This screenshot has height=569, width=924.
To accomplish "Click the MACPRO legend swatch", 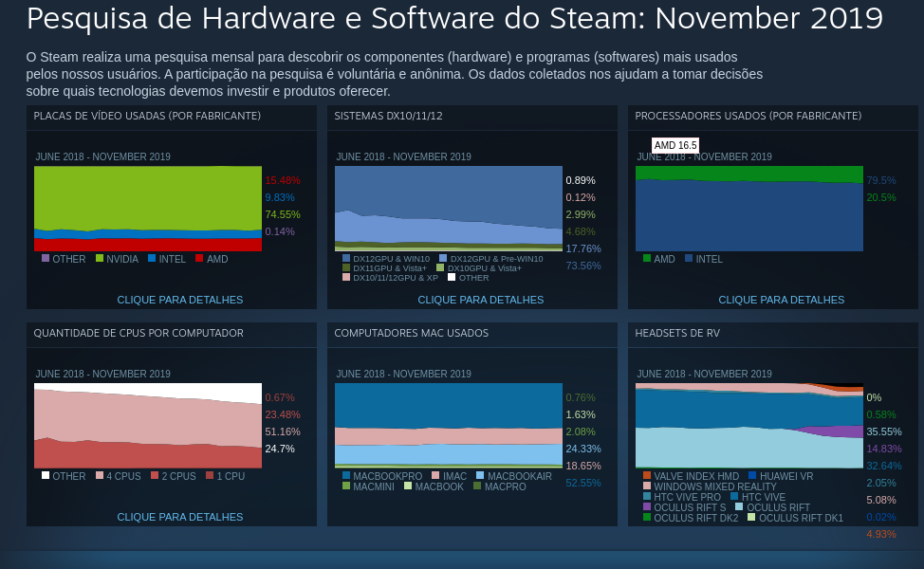I will (x=477, y=486).
